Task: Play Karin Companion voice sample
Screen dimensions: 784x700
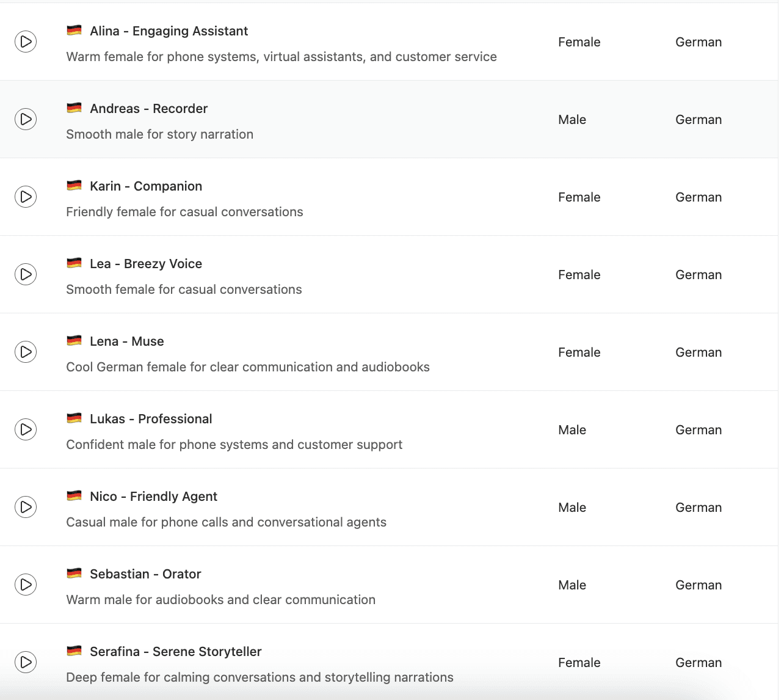Action: click(26, 197)
